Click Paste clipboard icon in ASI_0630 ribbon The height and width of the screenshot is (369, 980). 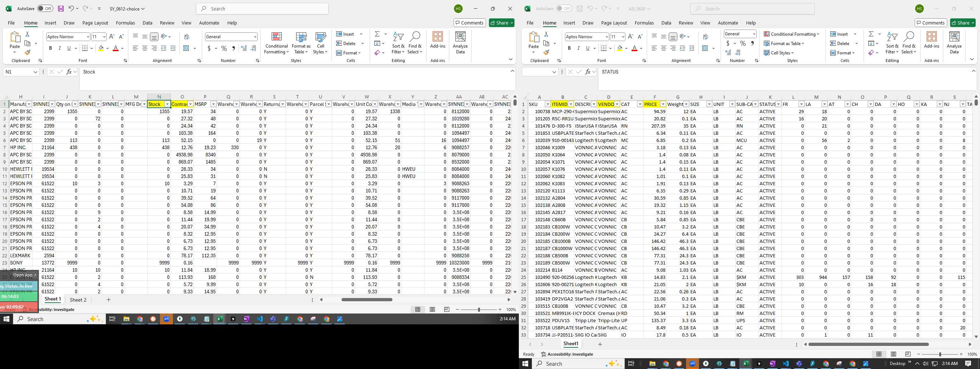533,37
